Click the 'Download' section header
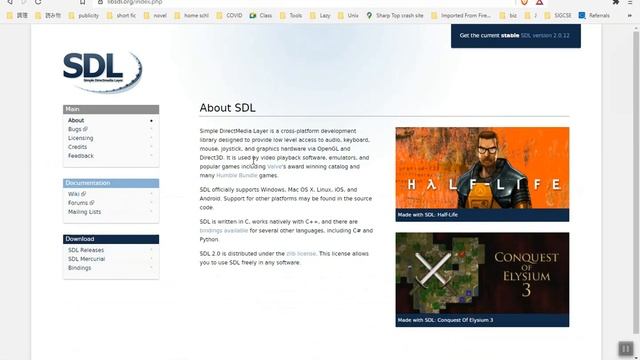Viewport: 640px width, 360px height. (x=111, y=239)
